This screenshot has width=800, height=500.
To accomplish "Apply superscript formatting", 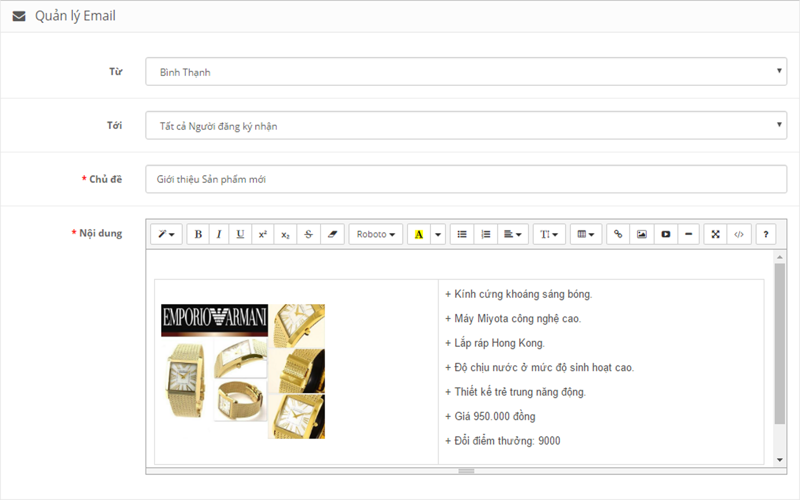I will click(263, 234).
